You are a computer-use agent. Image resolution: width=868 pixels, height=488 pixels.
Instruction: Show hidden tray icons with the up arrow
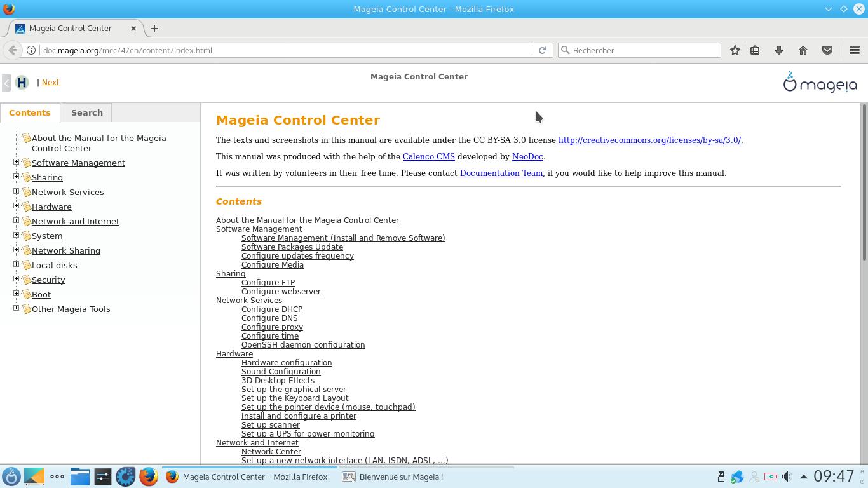(x=803, y=477)
